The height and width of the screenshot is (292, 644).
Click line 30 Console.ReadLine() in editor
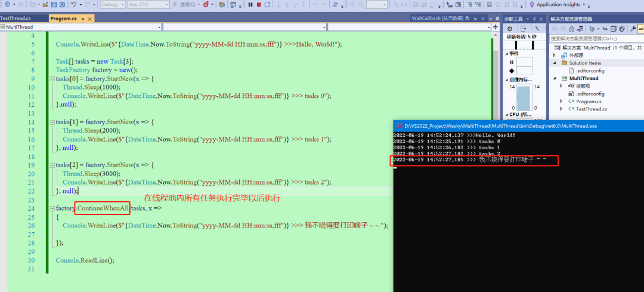coord(85,260)
